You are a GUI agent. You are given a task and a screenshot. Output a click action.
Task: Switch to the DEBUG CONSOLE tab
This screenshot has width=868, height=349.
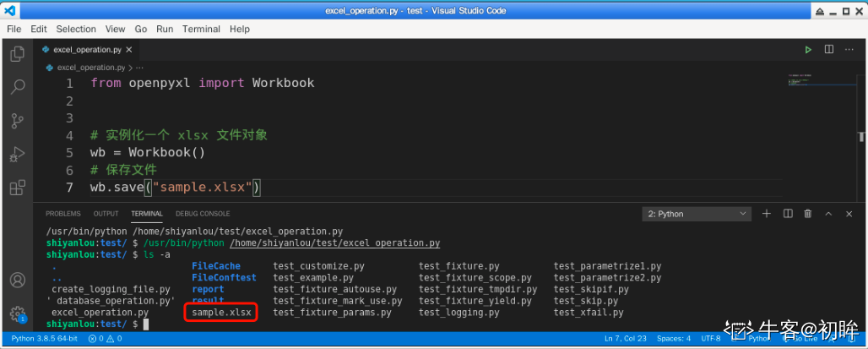tap(203, 214)
